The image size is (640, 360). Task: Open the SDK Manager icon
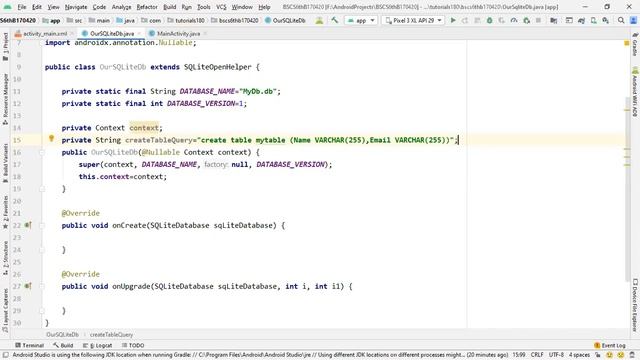(x=606, y=20)
